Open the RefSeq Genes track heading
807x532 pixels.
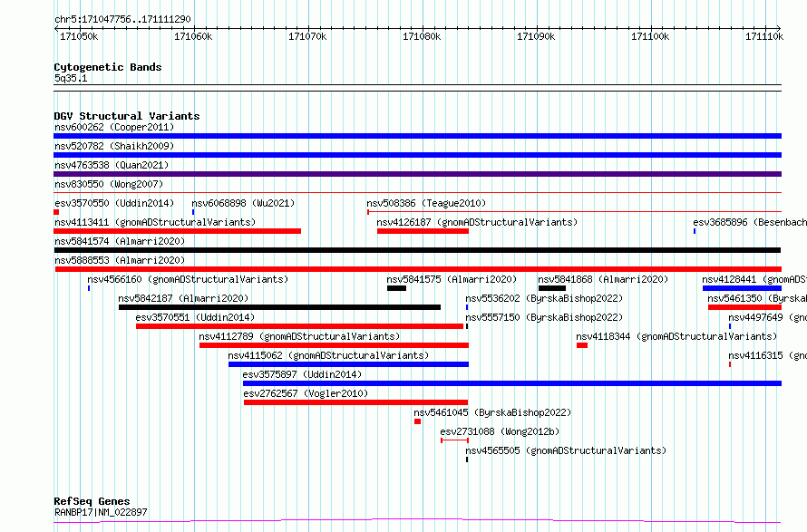tap(92, 502)
